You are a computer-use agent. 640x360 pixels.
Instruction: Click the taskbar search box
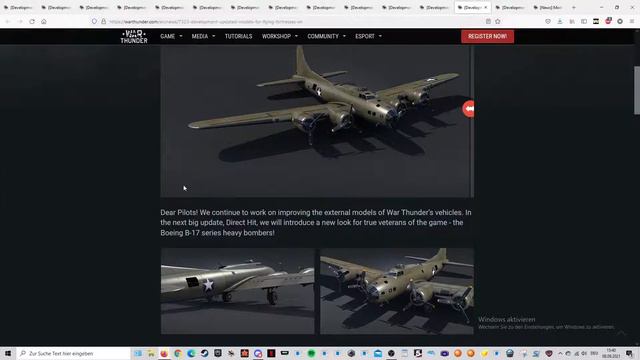(73, 353)
